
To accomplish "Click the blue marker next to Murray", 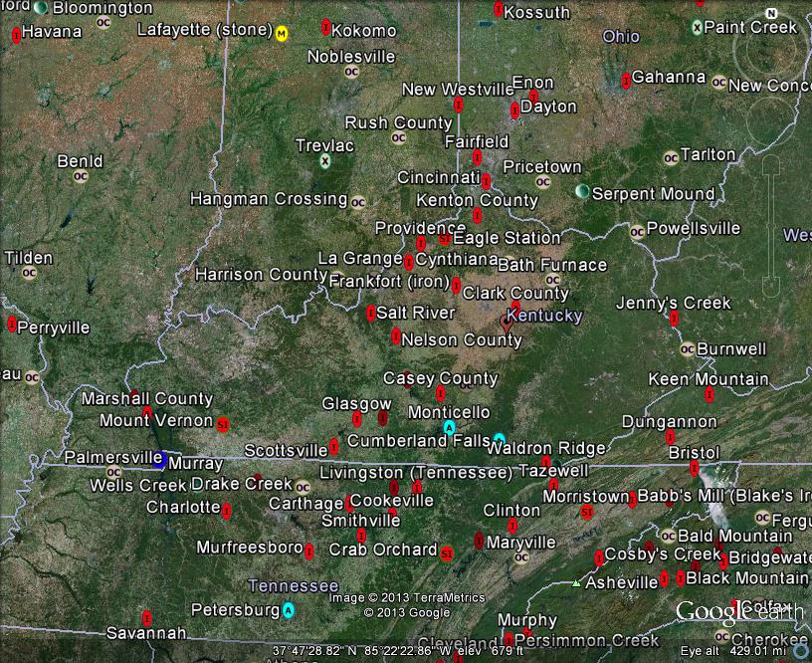I will (x=160, y=460).
